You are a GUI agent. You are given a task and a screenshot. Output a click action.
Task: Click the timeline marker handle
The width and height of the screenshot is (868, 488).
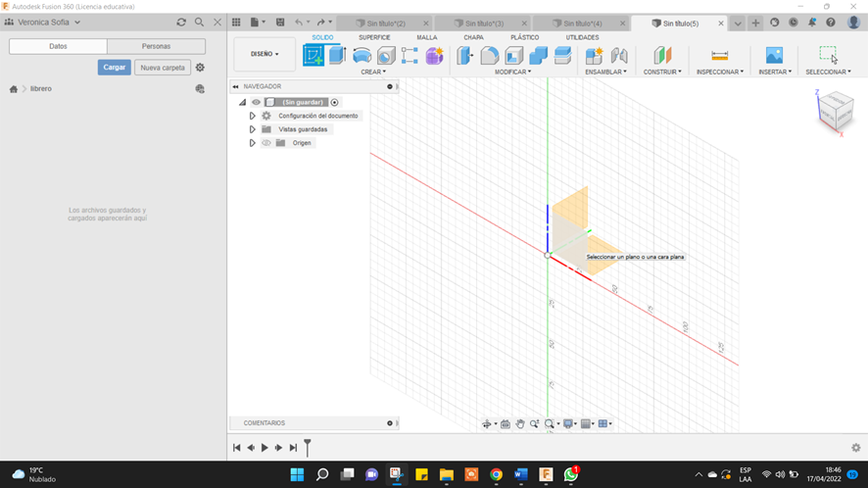pos(308,447)
